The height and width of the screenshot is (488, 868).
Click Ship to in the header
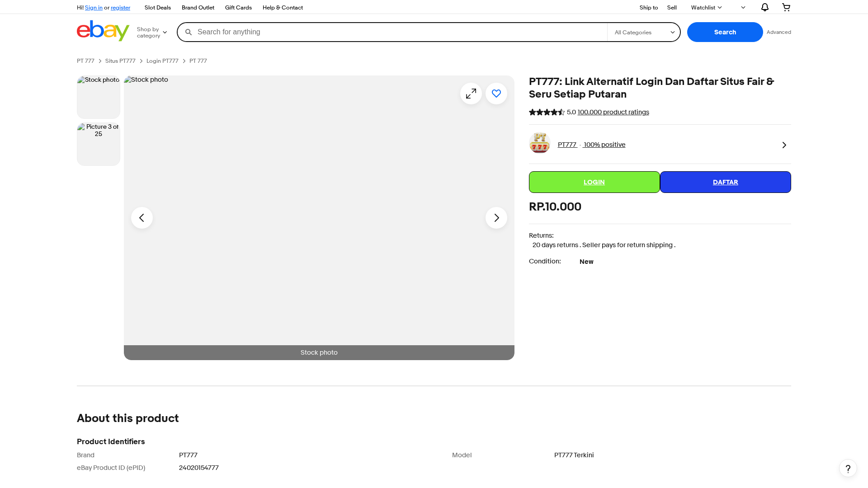[x=649, y=8]
